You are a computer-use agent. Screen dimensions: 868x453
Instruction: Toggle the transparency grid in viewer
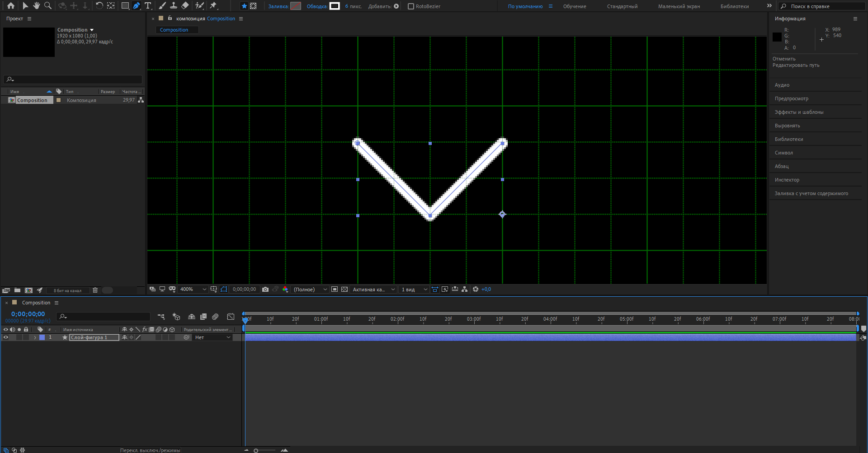coord(344,290)
